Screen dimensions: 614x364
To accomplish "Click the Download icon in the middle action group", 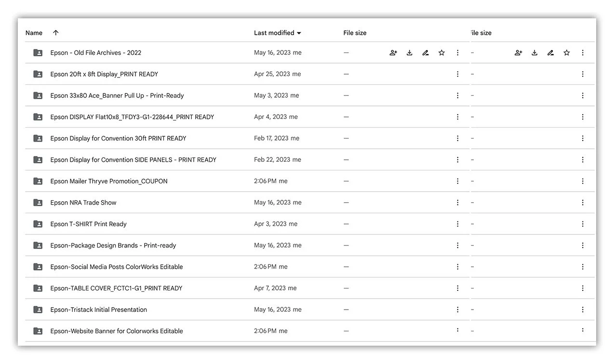I will click(409, 53).
